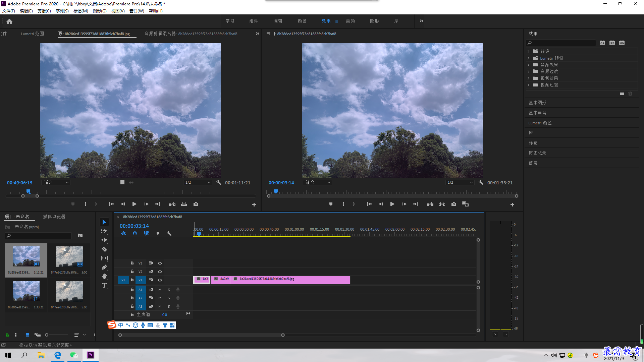Play the Program monitor

(x=392, y=204)
